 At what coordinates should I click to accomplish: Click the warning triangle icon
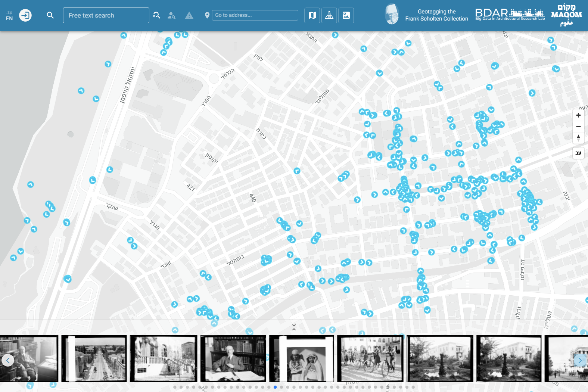(189, 16)
